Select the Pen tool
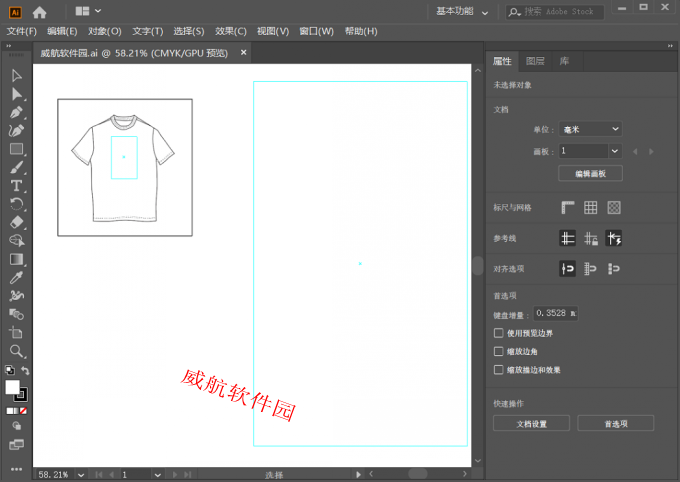 point(16,112)
